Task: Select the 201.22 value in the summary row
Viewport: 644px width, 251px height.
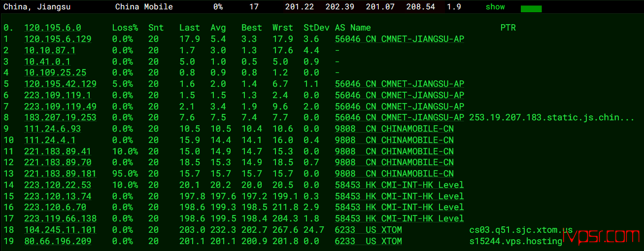Action: coord(300,7)
